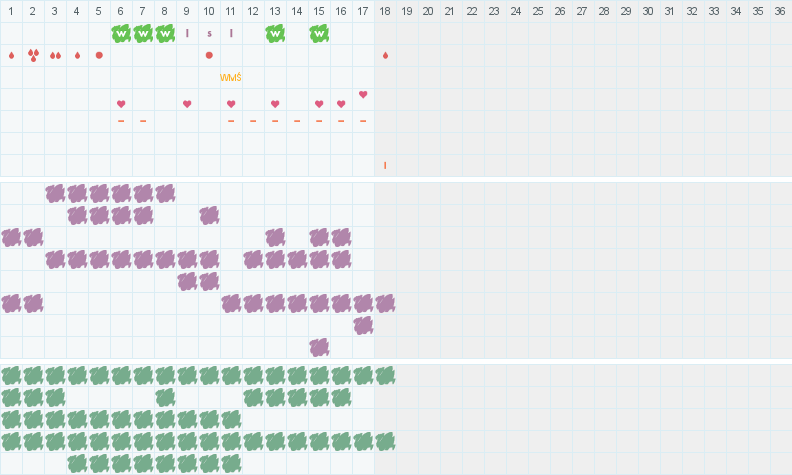Select the bottom-most purple blob on day 15

pyautogui.click(x=319, y=347)
